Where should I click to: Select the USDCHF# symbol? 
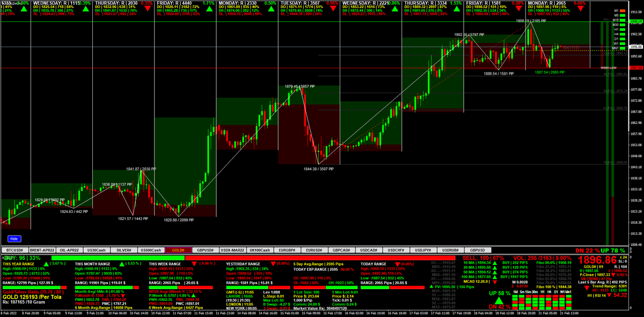point(396,250)
